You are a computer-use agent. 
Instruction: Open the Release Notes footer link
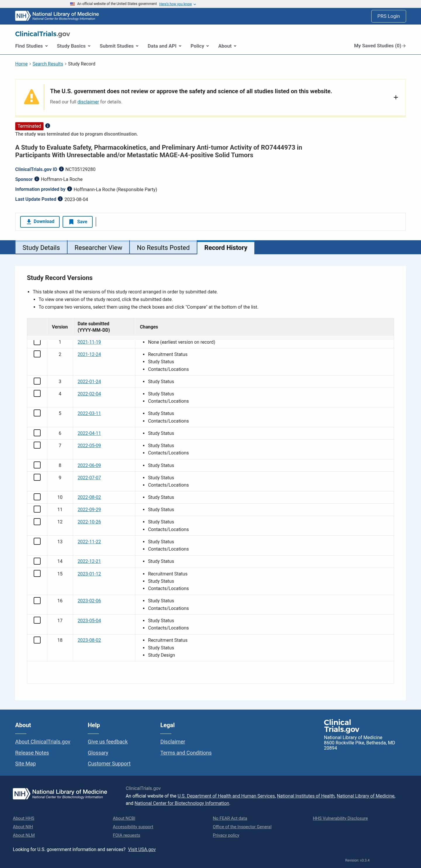point(32,753)
